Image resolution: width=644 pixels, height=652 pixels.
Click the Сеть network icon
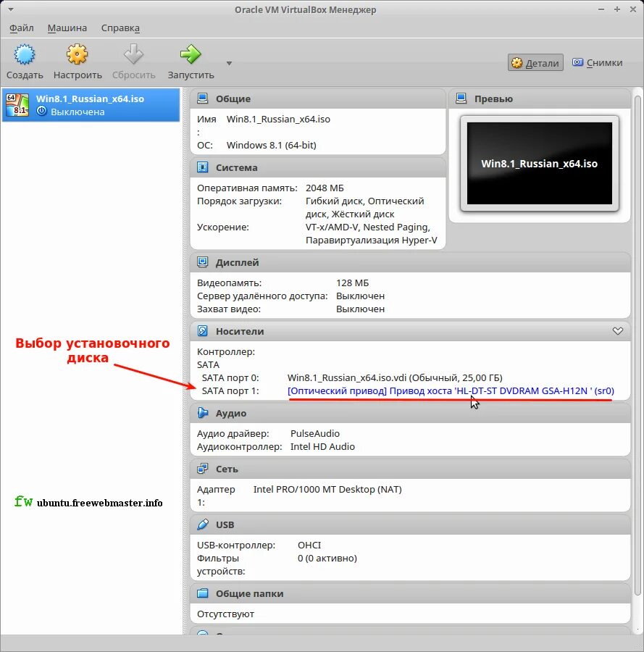coord(202,469)
